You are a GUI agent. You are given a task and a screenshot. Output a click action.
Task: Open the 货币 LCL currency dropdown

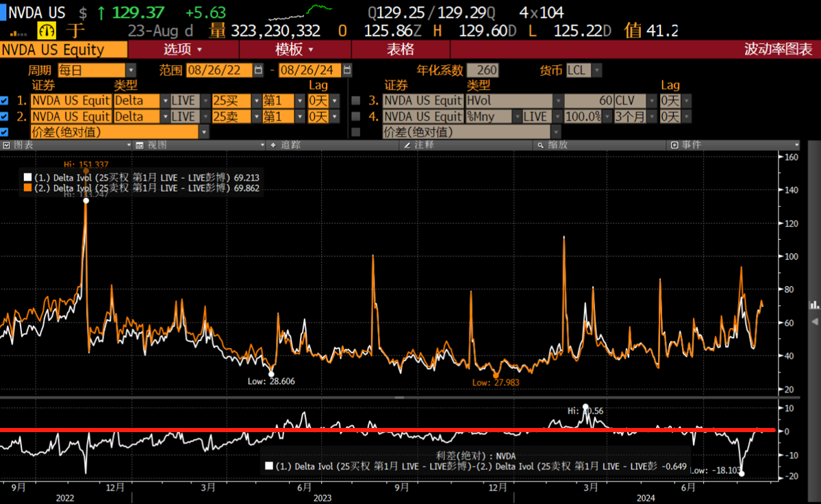[597, 71]
